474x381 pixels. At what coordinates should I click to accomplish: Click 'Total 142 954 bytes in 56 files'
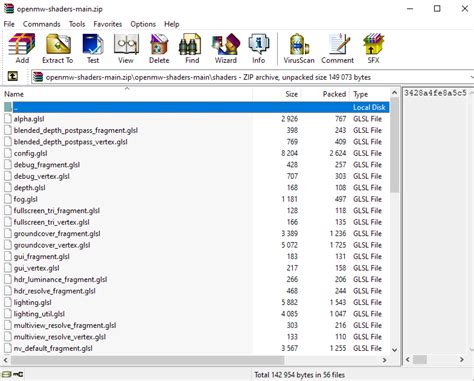pyautogui.click(x=299, y=375)
